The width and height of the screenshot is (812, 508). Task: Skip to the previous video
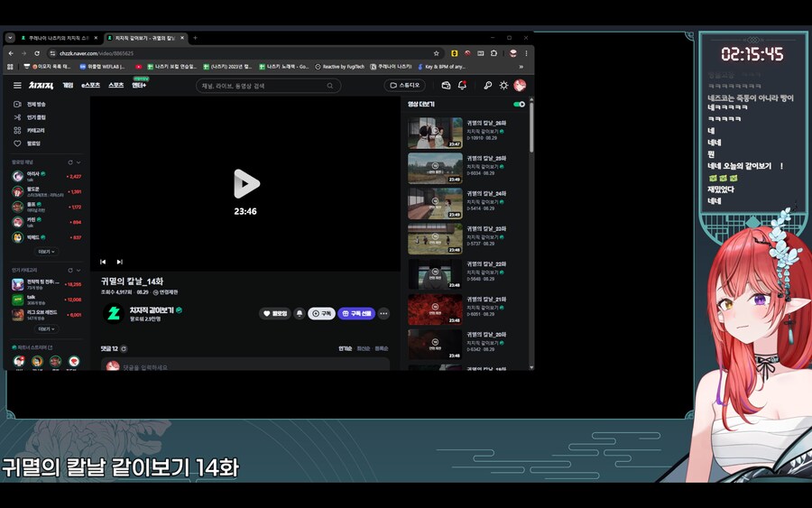pyautogui.click(x=103, y=262)
